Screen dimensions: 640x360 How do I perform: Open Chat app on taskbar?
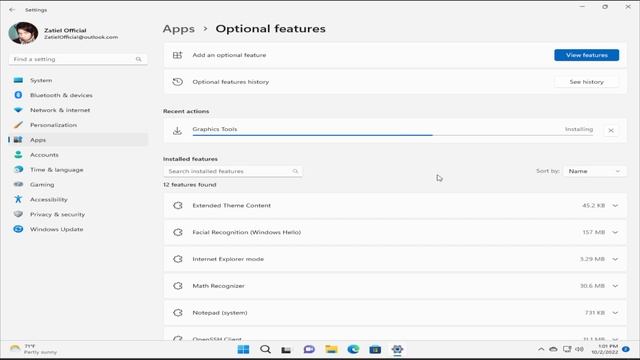pyautogui.click(x=309, y=349)
